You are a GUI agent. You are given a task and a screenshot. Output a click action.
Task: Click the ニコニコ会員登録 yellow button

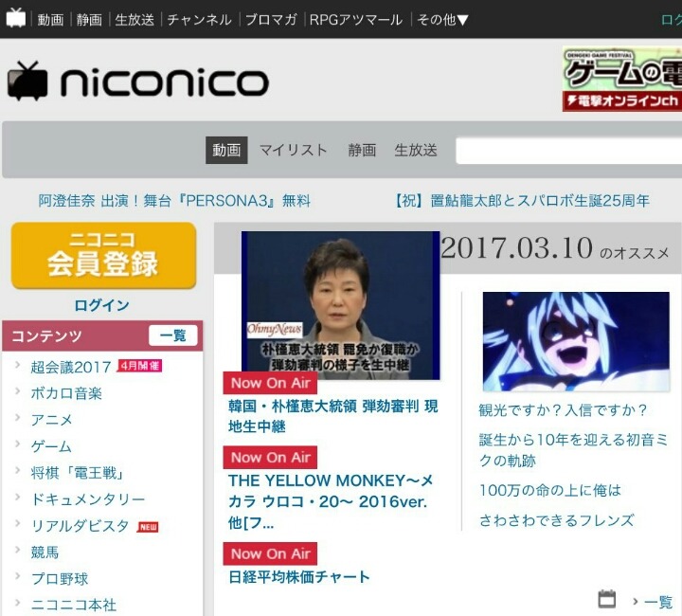pos(103,256)
